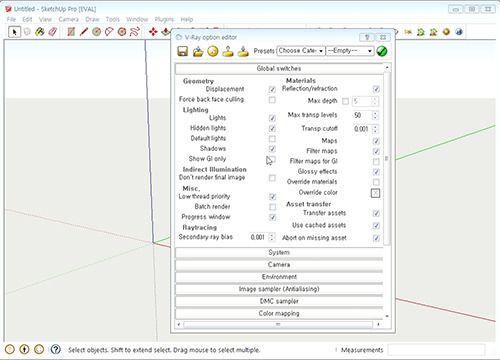Click the blue globe toolbar icon
The height and width of the screenshot is (360, 500).
point(459,32)
